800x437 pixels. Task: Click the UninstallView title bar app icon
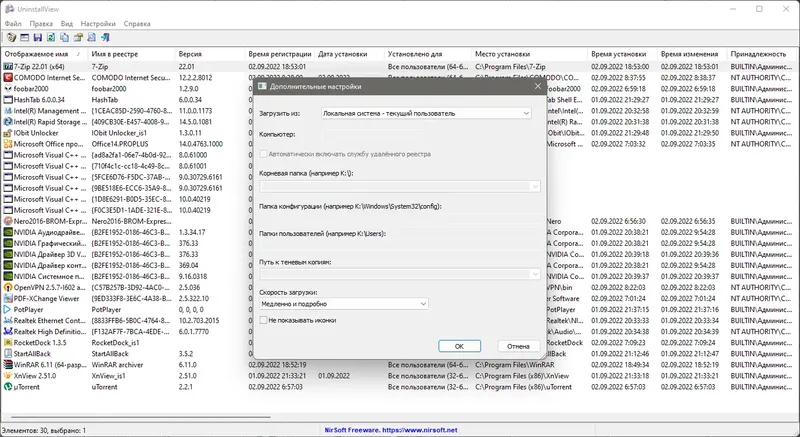click(9, 9)
